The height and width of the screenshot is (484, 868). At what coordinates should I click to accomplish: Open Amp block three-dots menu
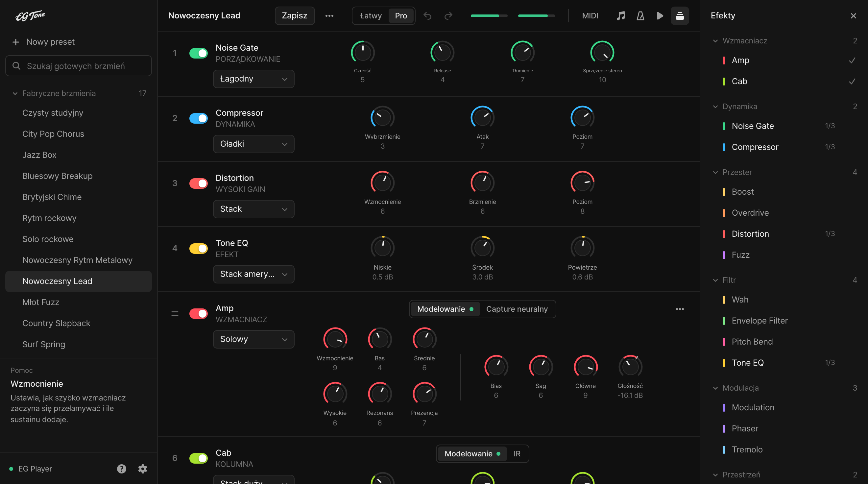pyautogui.click(x=680, y=309)
